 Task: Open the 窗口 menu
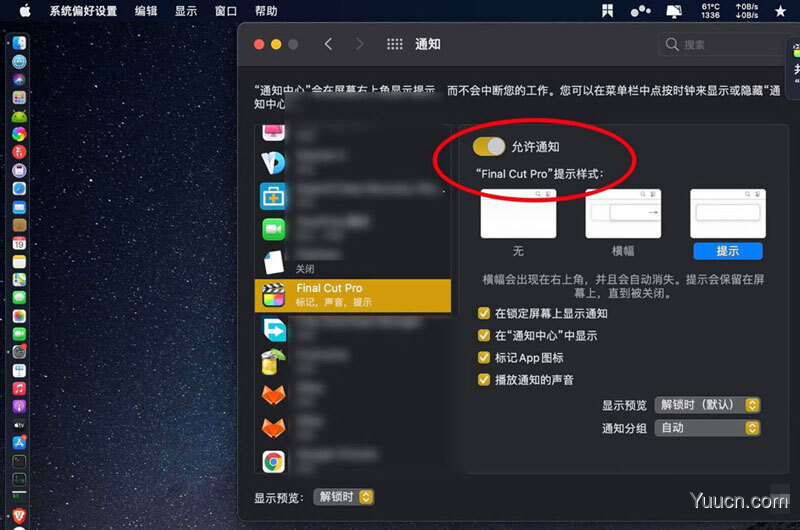(x=226, y=11)
